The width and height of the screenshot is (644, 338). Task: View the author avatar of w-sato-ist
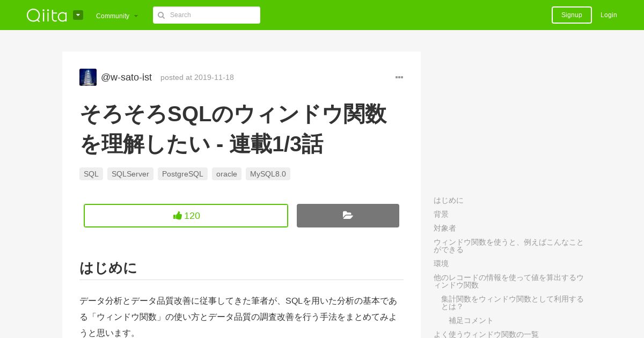tap(88, 77)
